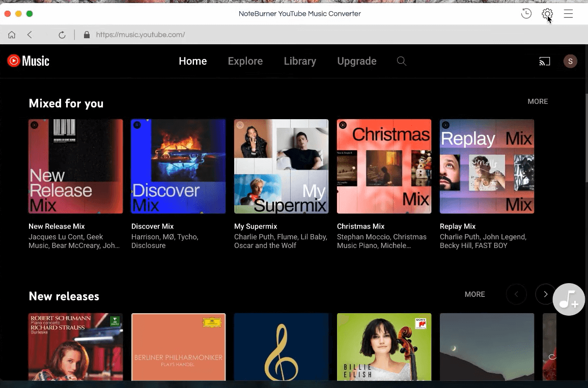The image size is (588, 388).
Task: Open the Upgrade page
Action: (x=356, y=61)
